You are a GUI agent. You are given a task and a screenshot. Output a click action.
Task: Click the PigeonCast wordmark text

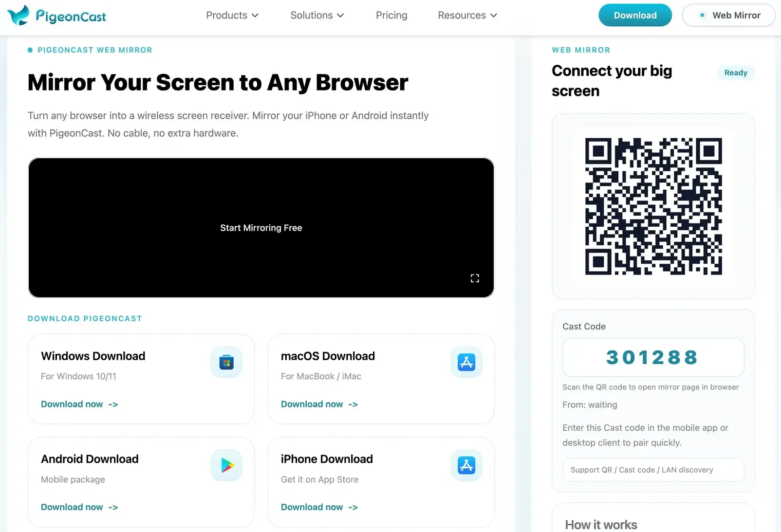[71, 17]
